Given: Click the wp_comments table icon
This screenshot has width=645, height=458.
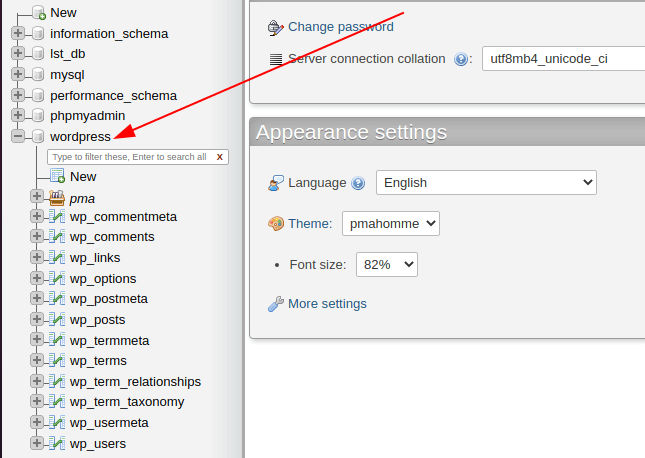Looking at the screenshot, I should pos(57,237).
